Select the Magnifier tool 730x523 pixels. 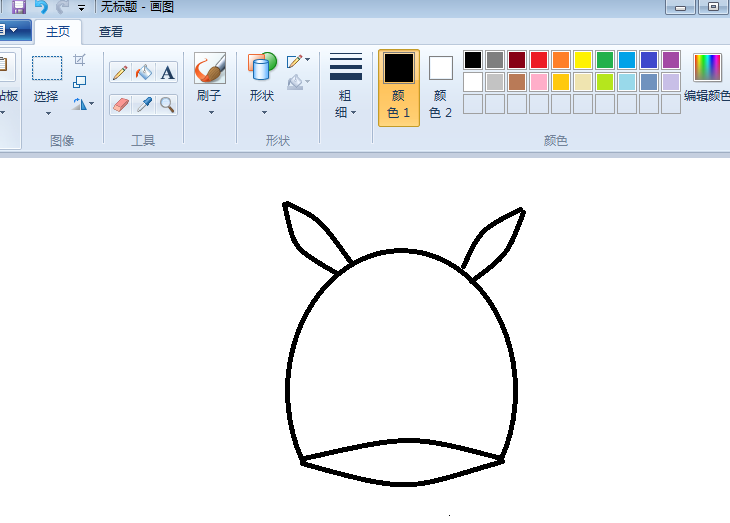(x=168, y=105)
